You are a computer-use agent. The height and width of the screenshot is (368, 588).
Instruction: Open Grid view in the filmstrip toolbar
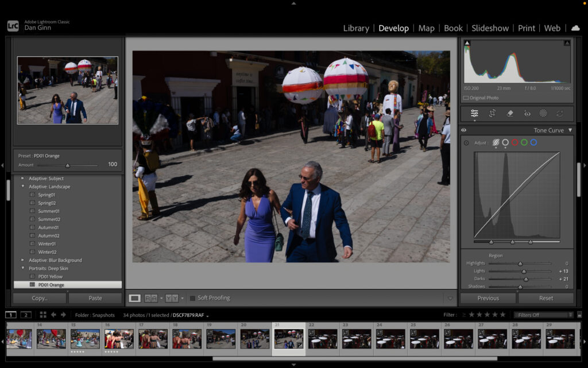pyautogui.click(x=42, y=314)
